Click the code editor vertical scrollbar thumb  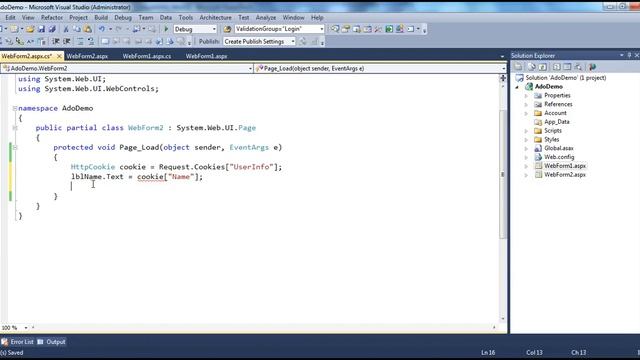click(x=502, y=174)
